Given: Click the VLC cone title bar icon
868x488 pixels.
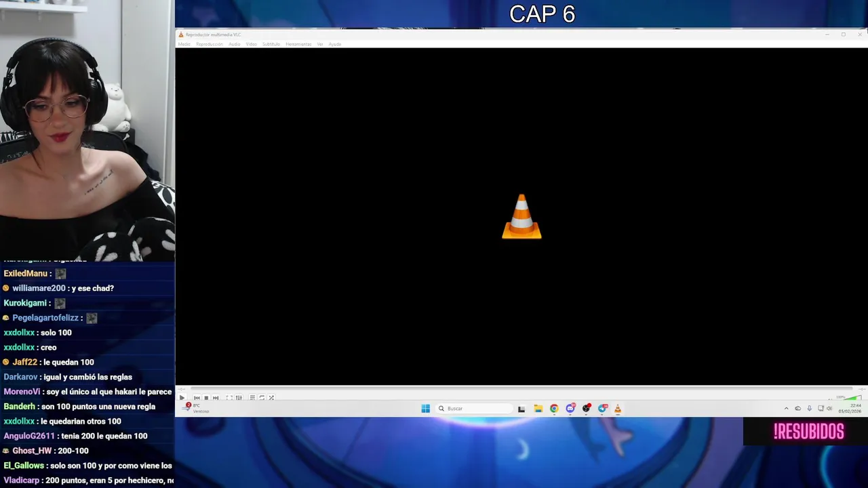Looking at the screenshot, I should pos(181,35).
